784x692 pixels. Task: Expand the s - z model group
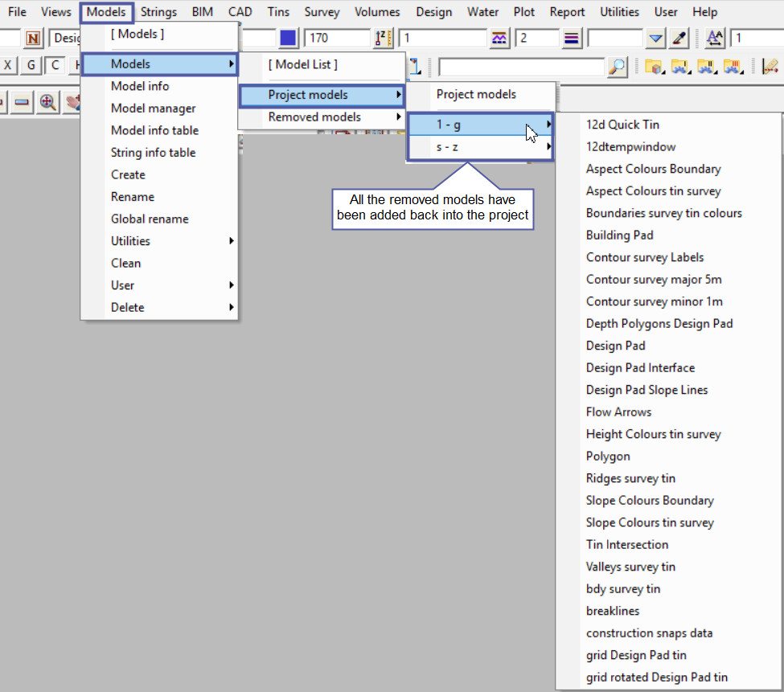click(481, 147)
